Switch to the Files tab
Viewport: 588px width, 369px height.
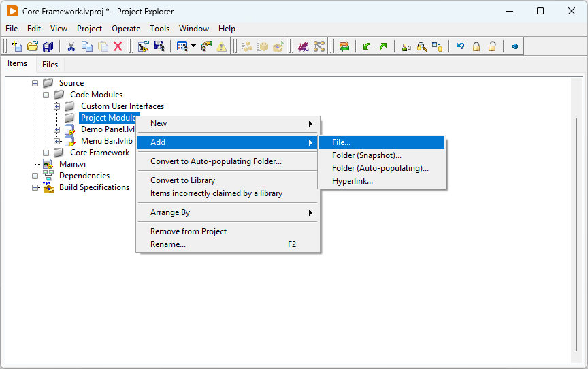(x=50, y=65)
